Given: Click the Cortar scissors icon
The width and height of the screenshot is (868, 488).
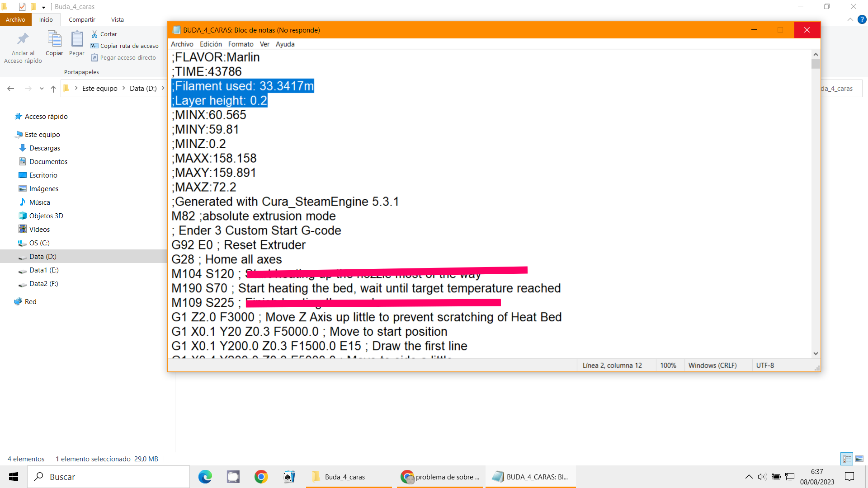Looking at the screenshot, I should click(94, 34).
